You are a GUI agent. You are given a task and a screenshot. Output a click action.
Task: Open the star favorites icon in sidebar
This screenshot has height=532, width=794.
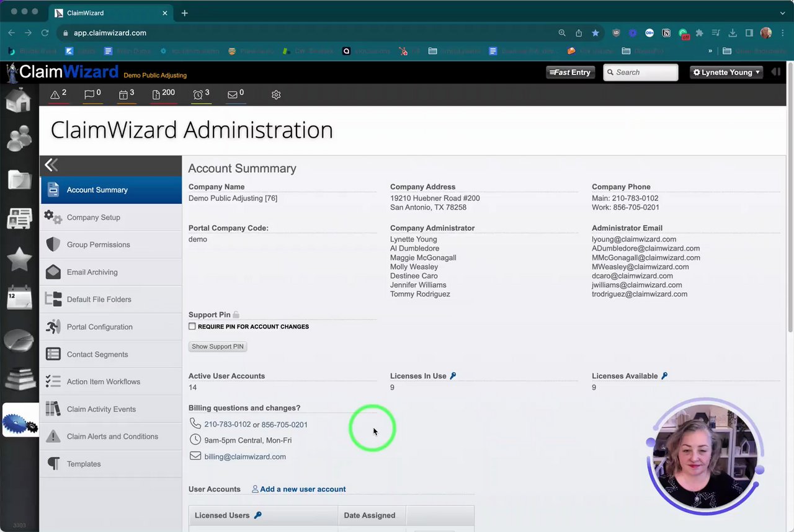pos(19,259)
